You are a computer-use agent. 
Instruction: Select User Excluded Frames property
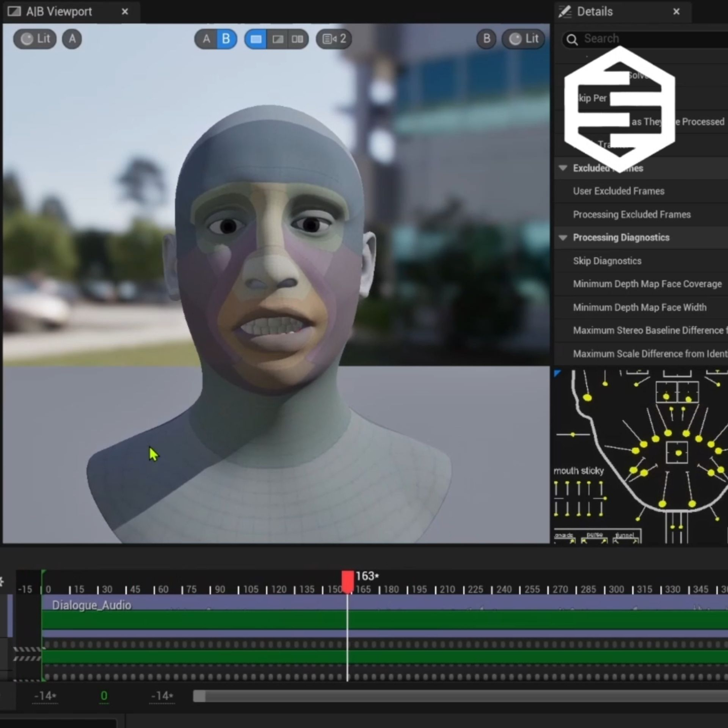[618, 191]
